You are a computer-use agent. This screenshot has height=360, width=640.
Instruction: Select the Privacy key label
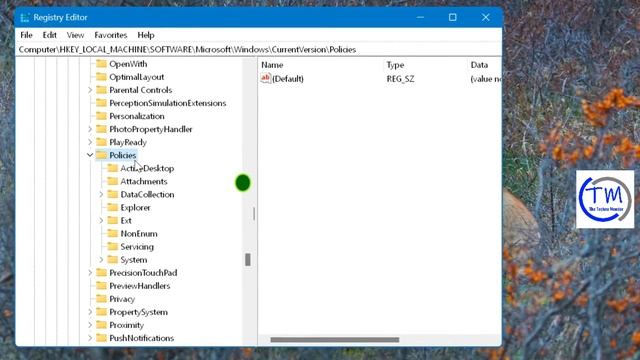point(122,299)
